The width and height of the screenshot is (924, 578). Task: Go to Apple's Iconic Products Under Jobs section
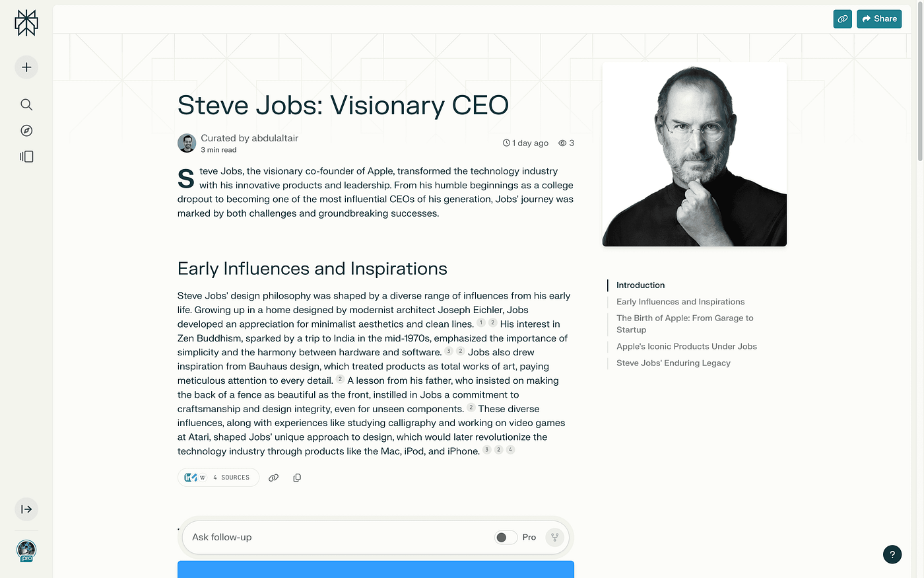(686, 347)
